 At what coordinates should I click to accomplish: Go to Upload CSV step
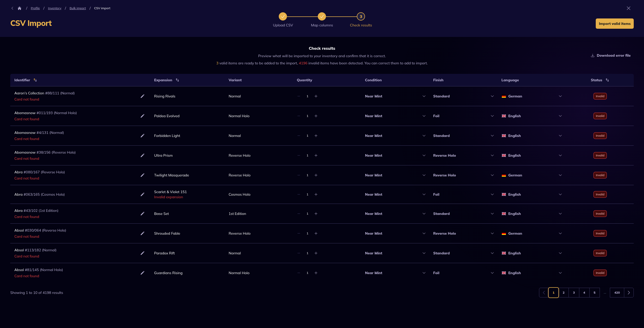point(283,17)
